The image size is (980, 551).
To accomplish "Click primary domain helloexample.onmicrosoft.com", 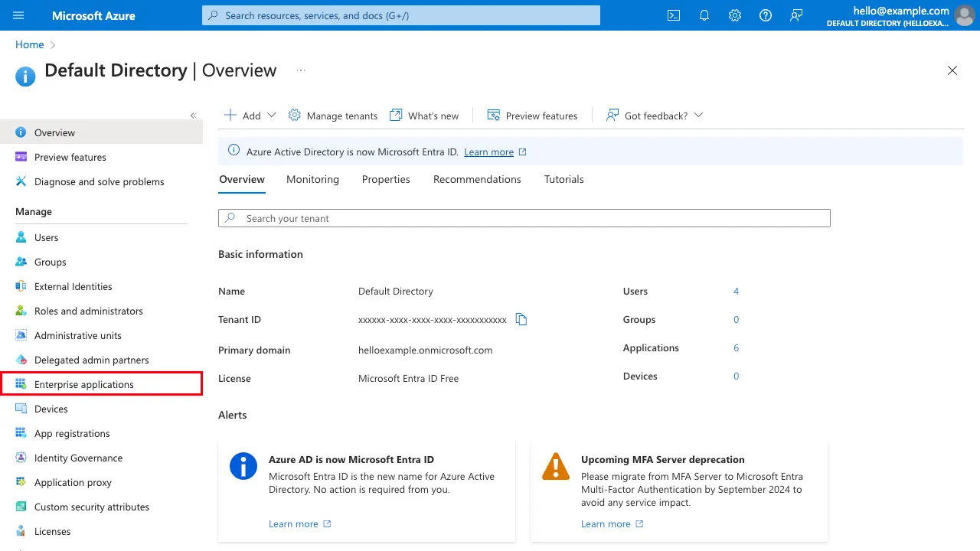I will click(425, 350).
